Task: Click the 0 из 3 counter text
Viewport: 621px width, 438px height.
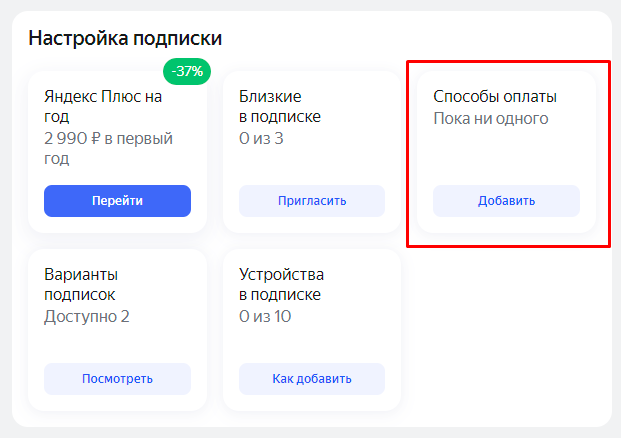Action: pyautogui.click(x=261, y=138)
